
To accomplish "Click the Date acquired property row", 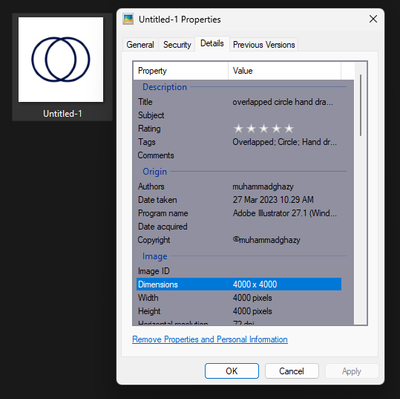I will pos(239,227).
